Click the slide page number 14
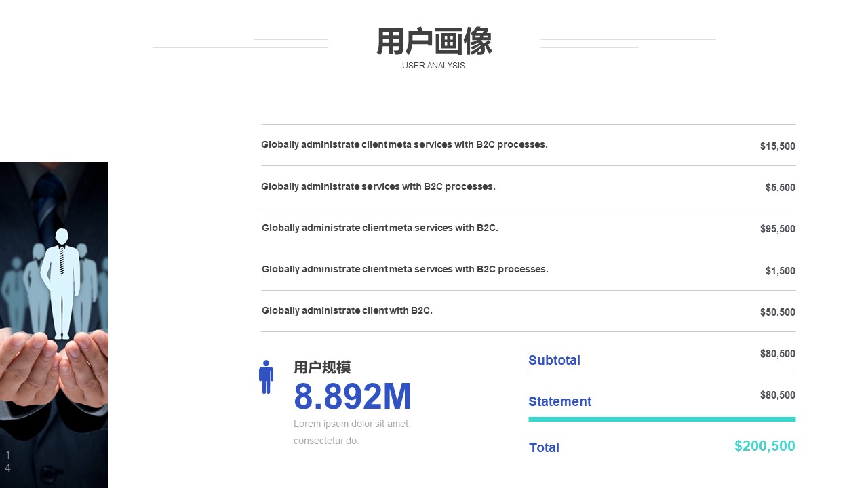The height and width of the screenshot is (488, 868). pos(7,462)
